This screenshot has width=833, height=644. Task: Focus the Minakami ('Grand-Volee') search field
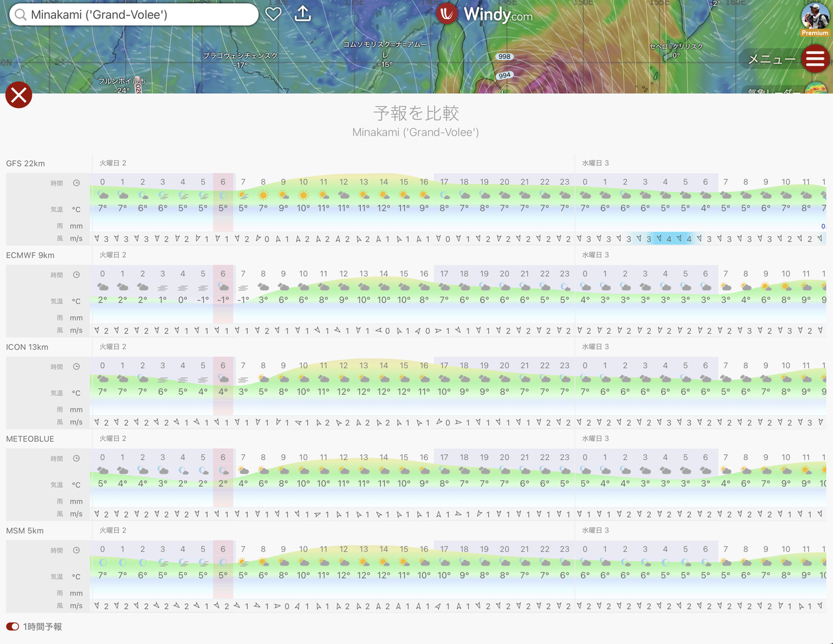point(133,14)
